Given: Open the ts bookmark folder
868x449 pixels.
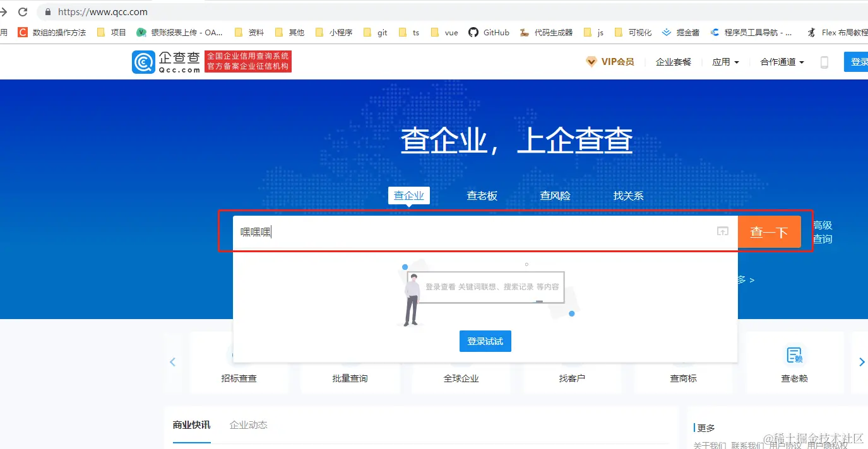Looking at the screenshot, I should [x=409, y=32].
